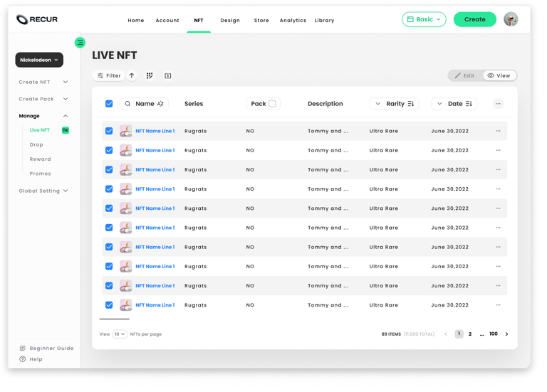Select current page 1 in pagination
Screen dimensions: 547x392
[x=459, y=334]
